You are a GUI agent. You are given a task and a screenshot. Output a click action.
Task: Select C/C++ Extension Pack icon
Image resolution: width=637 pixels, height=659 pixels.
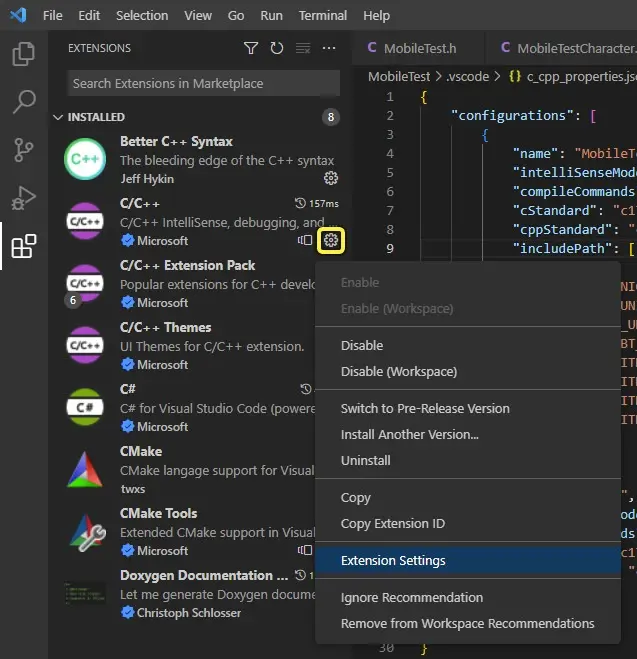[x=85, y=283]
